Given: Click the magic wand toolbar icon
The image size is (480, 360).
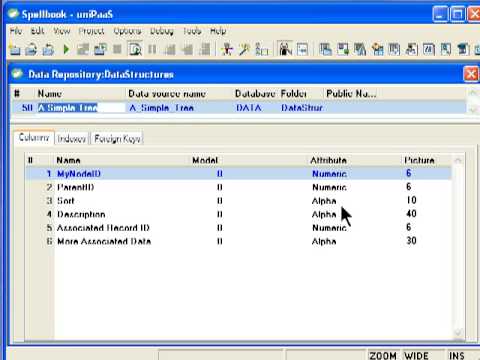Looking at the screenshot, I should point(244,49).
